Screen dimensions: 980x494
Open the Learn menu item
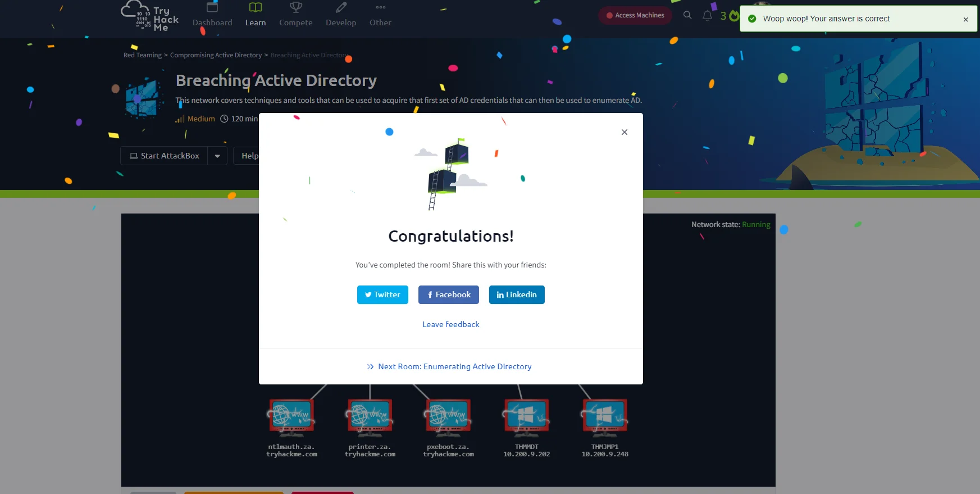point(256,15)
